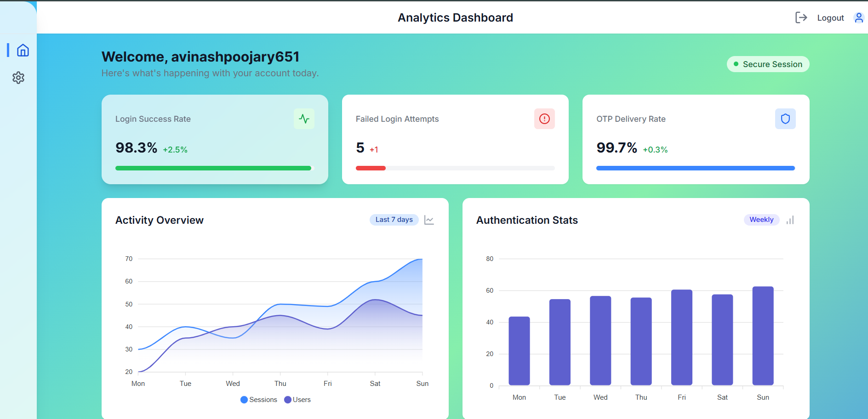The image size is (868, 419).
Task: Click the logout arrow icon
Action: point(801,17)
